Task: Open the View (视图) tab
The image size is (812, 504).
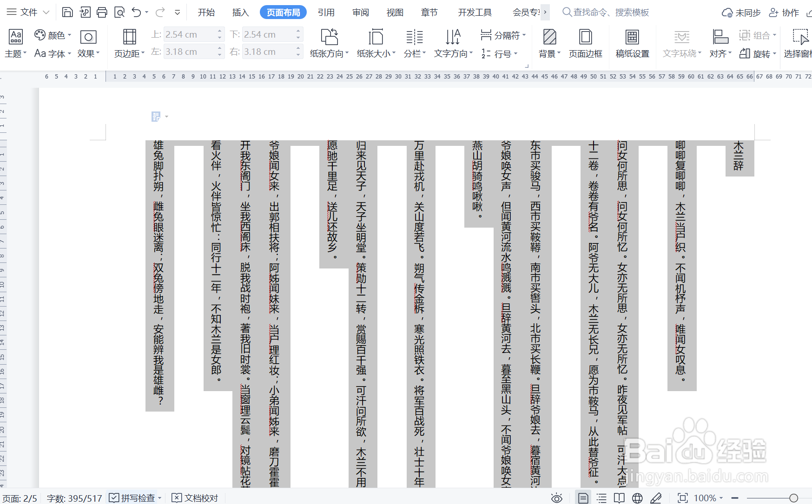Action: 395,13
